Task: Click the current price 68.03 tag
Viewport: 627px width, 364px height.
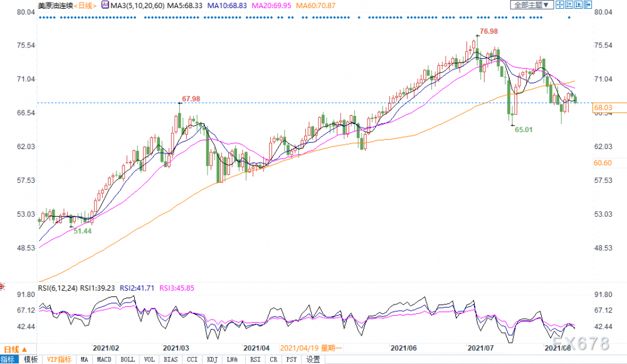Action: [609, 108]
